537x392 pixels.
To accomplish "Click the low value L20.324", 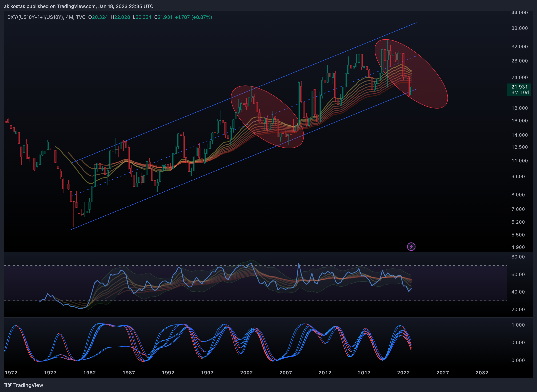I will 142,17.
